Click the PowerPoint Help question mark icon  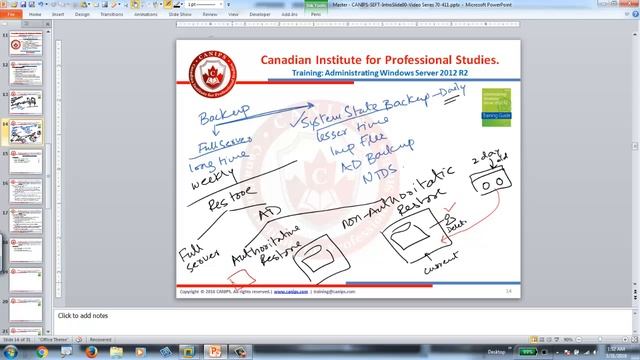(x=635, y=14)
